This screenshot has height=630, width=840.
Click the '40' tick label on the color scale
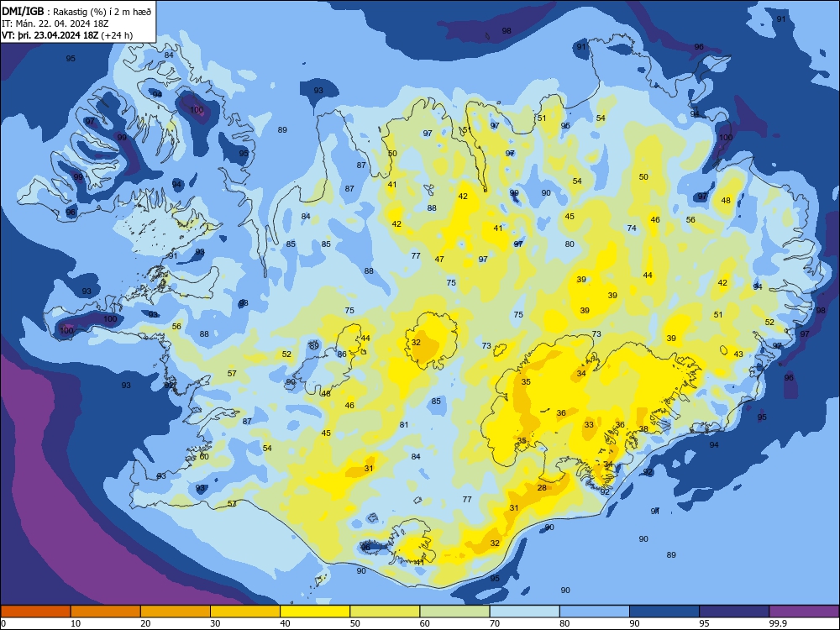click(285, 623)
